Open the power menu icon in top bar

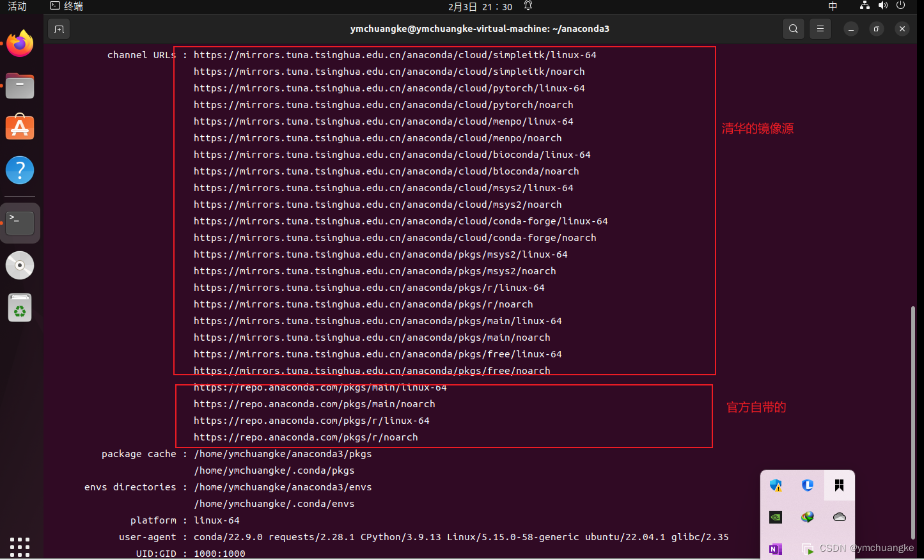point(901,6)
